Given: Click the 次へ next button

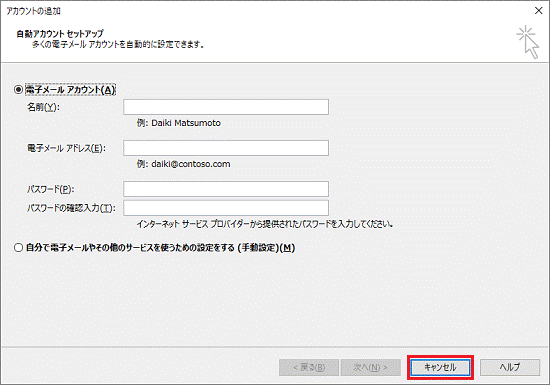Looking at the screenshot, I should pos(370,367).
